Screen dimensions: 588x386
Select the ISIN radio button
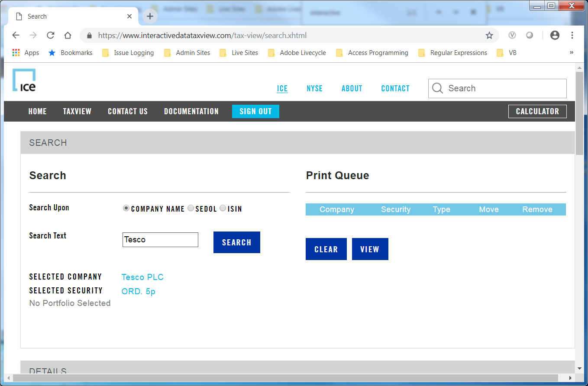point(223,208)
